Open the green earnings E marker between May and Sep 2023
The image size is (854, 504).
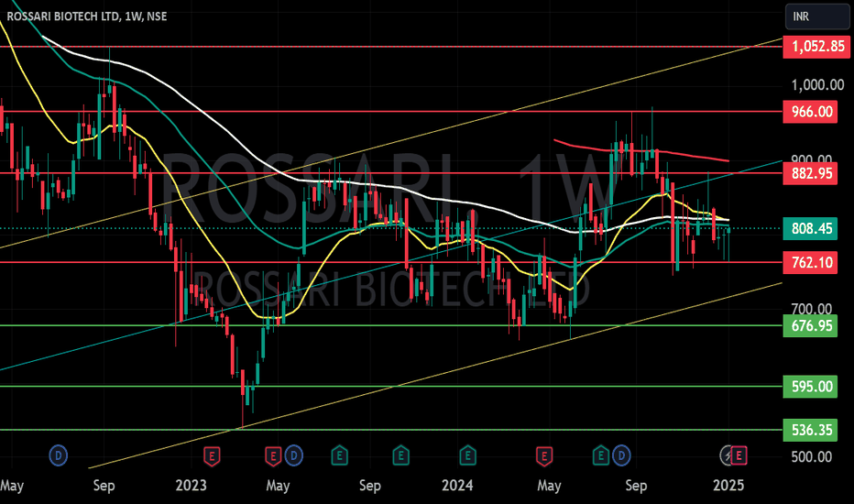tap(339, 455)
